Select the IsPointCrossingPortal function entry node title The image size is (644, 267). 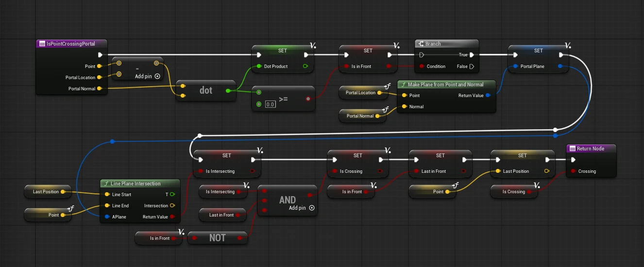[72, 44]
